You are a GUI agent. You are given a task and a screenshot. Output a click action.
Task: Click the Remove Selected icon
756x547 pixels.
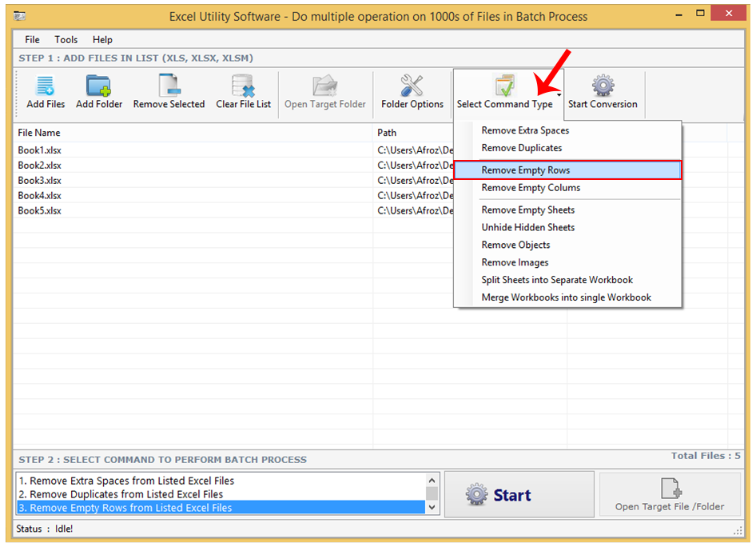point(169,86)
